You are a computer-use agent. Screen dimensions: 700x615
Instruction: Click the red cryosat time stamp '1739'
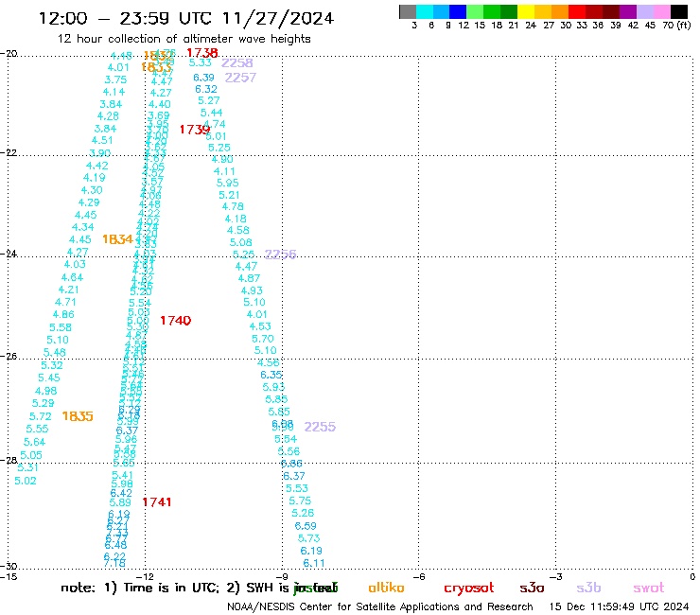pos(195,130)
